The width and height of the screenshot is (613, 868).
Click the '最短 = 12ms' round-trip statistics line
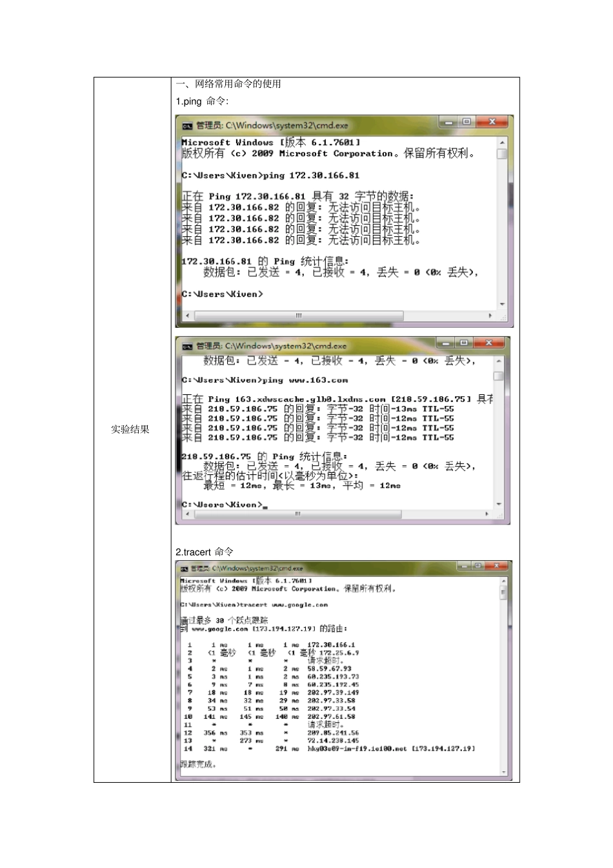302,486
